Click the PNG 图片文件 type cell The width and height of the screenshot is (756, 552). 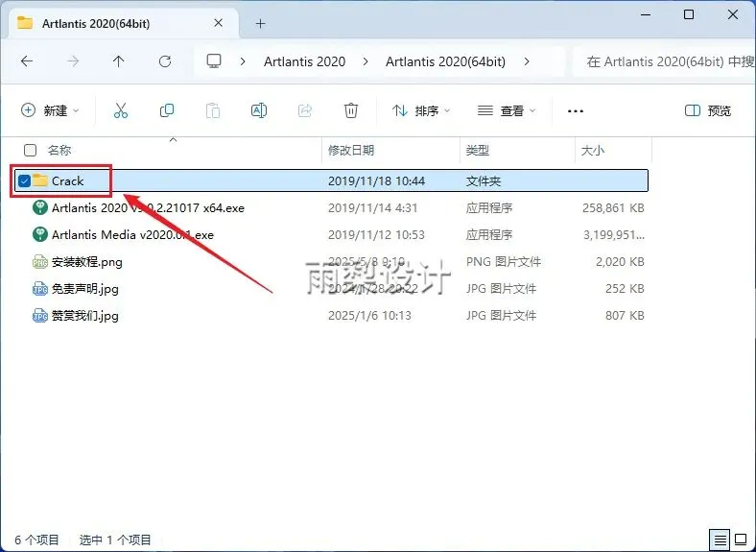coord(504,262)
